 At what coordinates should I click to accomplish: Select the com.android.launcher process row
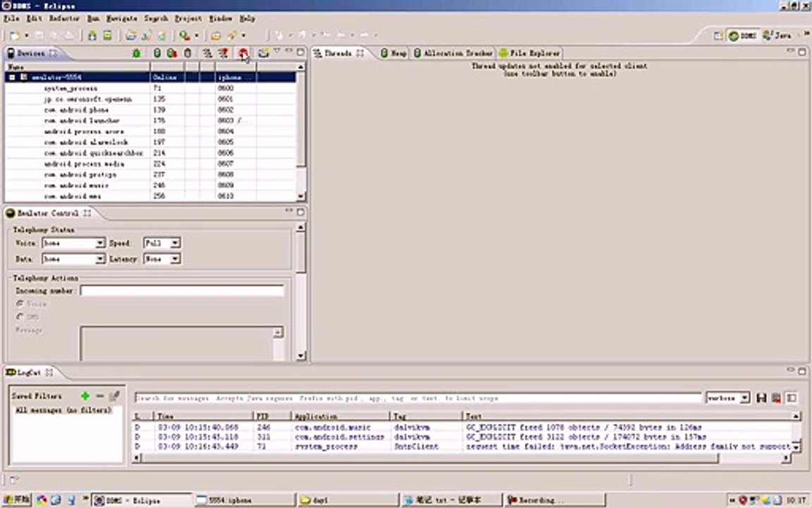click(150, 121)
